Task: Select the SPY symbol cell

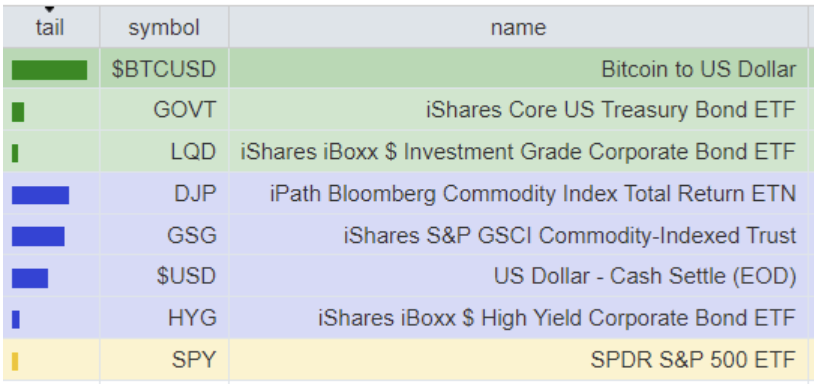Action: [x=164, y=359]
